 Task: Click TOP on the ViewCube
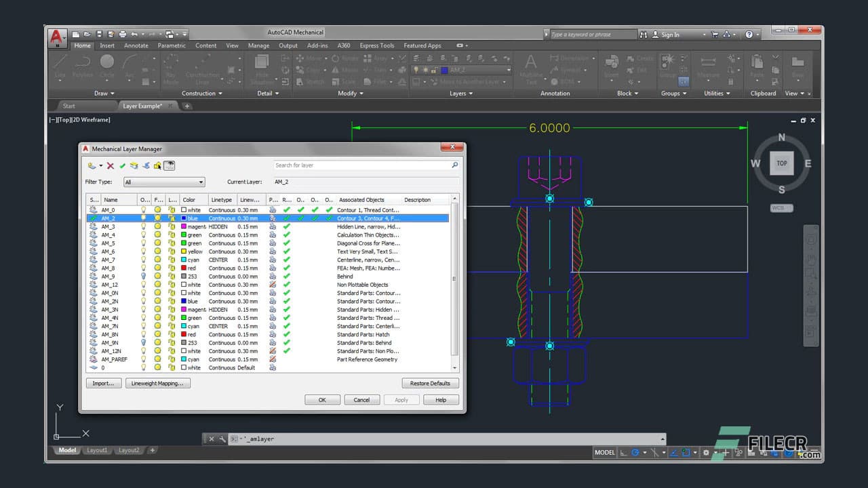781,163
